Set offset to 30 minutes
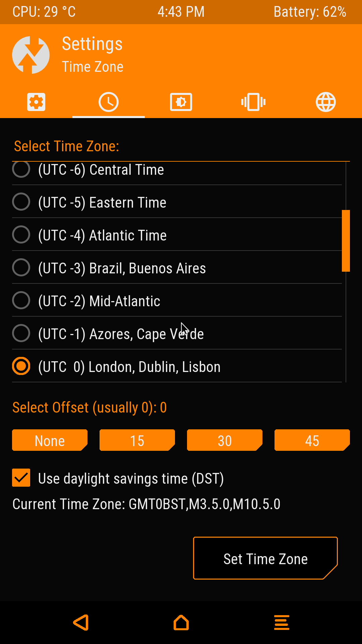Viewport: 362px width, 644px height. [225, 440]
